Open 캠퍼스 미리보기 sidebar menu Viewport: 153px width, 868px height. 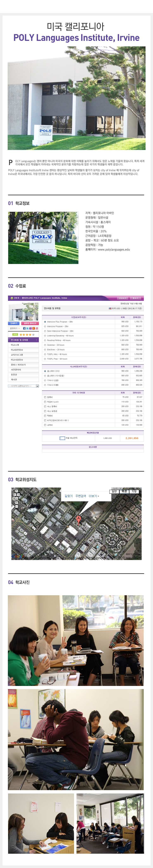point(24,365)
